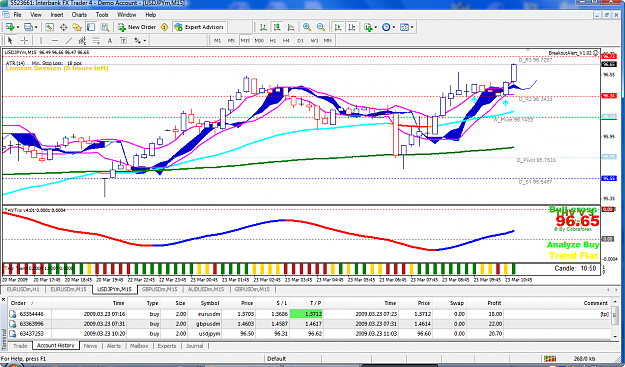Click the New Order button
The image size is (625, 367).
(x=137, y=27)
